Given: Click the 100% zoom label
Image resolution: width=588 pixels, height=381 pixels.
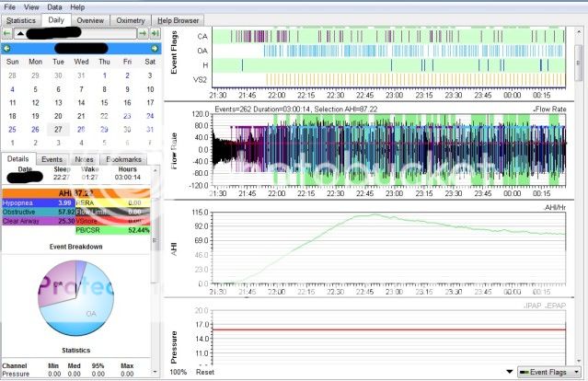Looking at the screenshot, I should tap(179, 372).
